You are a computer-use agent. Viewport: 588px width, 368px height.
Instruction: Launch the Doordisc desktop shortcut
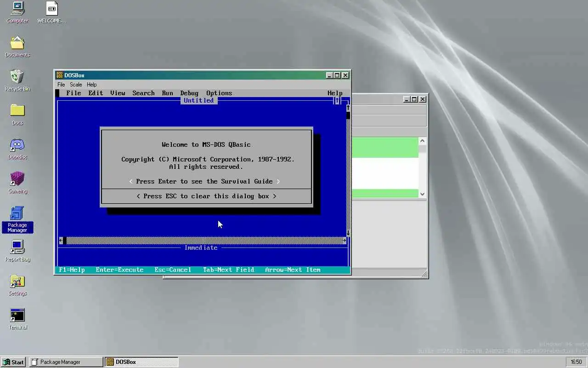(x=17, y=149)
